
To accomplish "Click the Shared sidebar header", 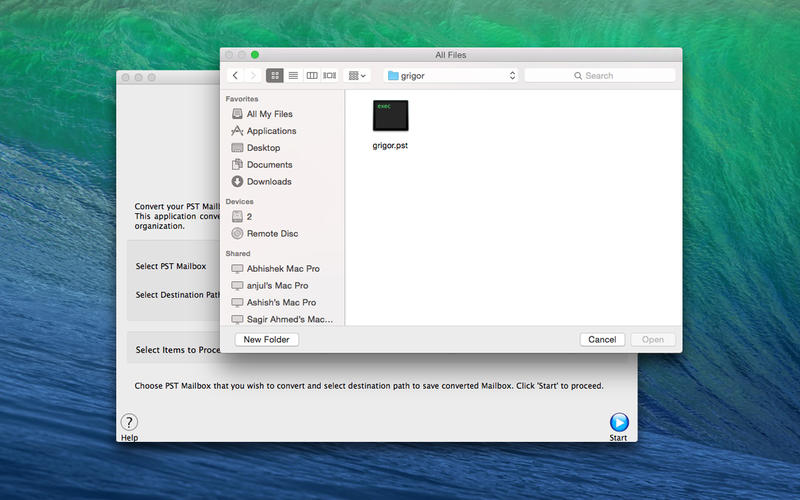I will (238, 253).
